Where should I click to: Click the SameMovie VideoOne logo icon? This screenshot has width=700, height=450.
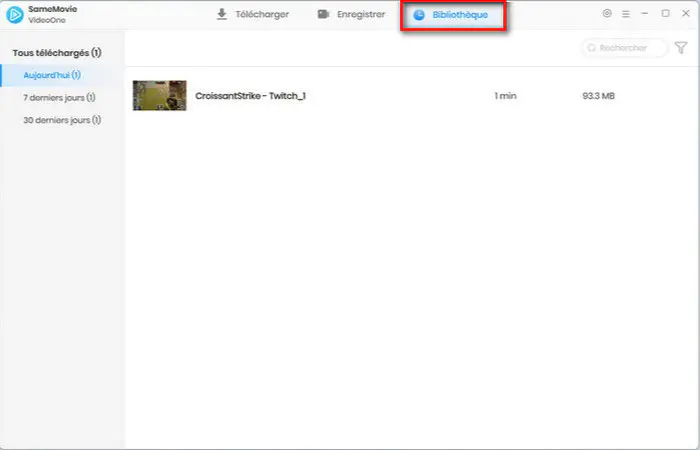click(x=15, y=15)
